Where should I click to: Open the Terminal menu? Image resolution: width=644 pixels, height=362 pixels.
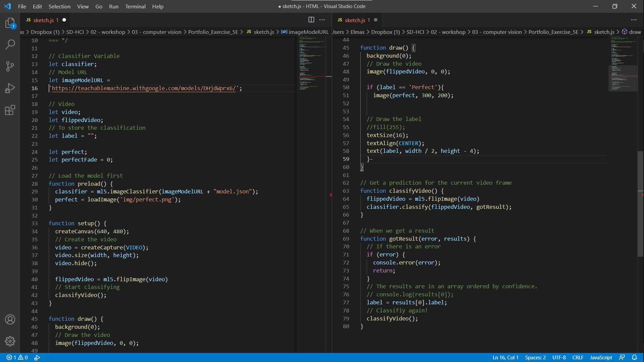[x=135, y=6]
